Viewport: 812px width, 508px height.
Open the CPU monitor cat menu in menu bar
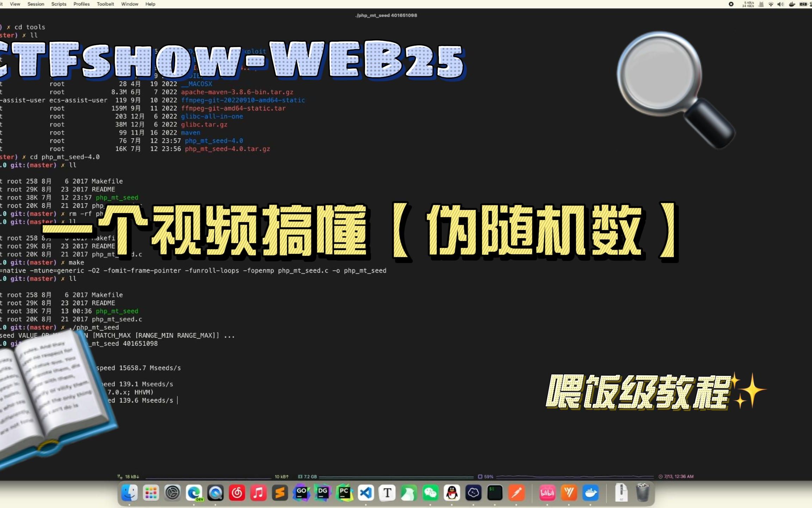pyautogui.click(x=760, y=5)
